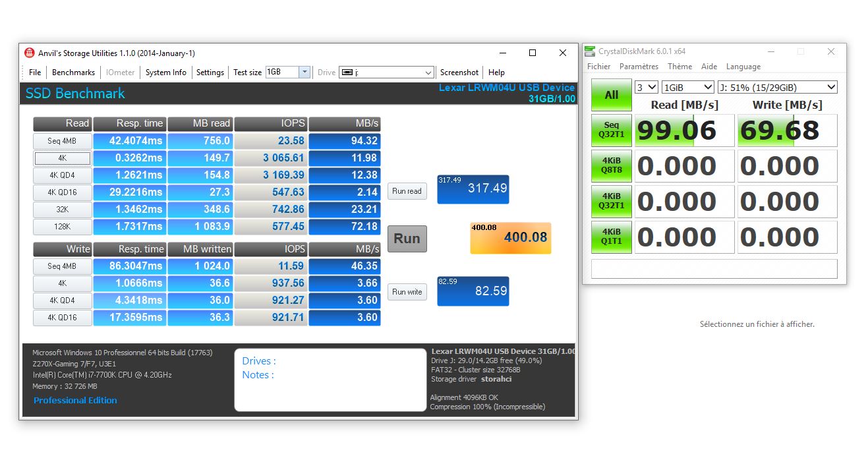This screenshot has height=460, width=868.
Task: Run the 4KiB Q8T8 test
Action: pos(611,165)
